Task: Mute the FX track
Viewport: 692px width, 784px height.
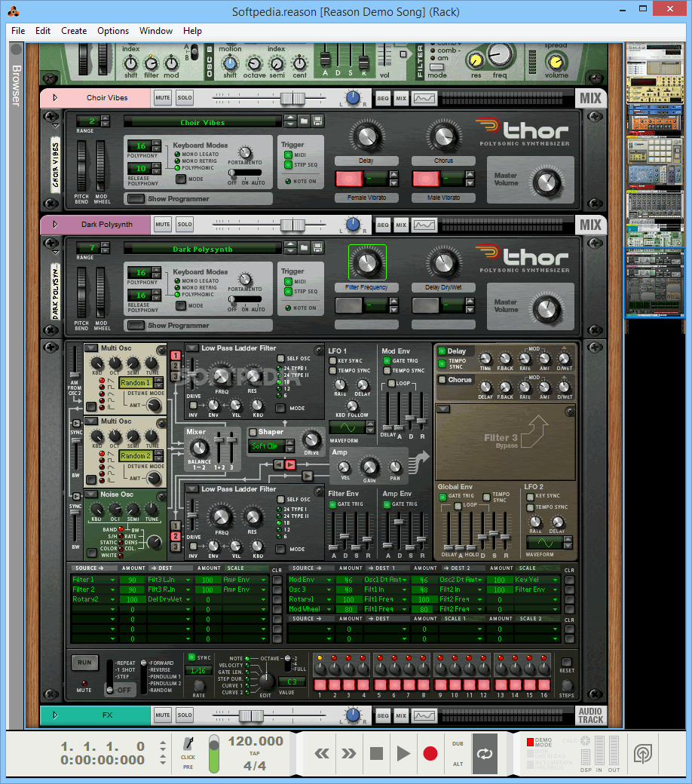Action: [163, 715]
